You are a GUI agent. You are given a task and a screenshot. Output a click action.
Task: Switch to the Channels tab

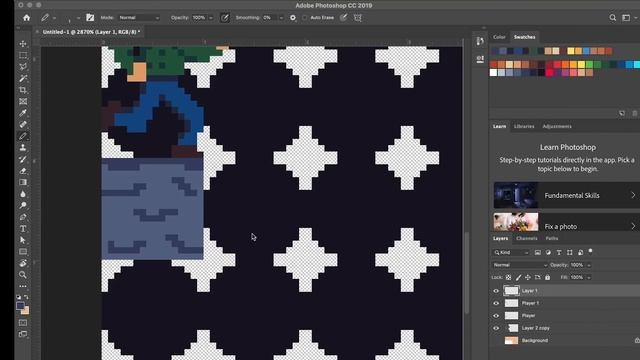(527, 238)
